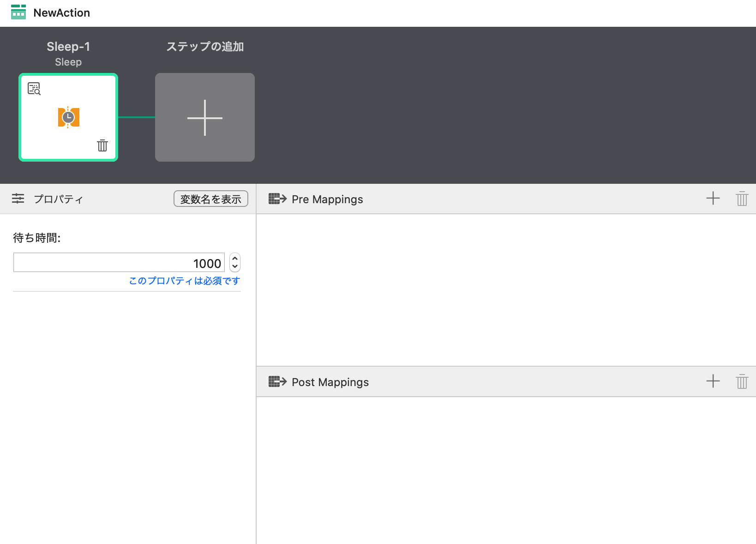This screenshot has width=756, height=544.
Task: Add a new Pre Mapping with the plus icon
Action: [713, 199]
